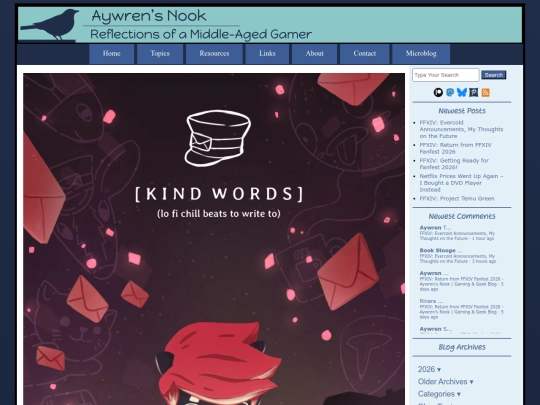Open the Bluesky butterfly icon
The height and width of the screenshot is (405, 540).
pos(462,92)
